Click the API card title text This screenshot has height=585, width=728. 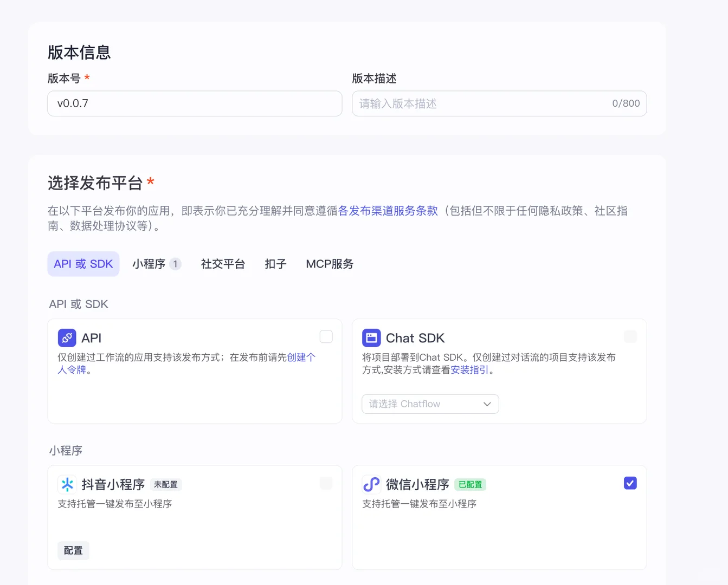coord(92,338)
